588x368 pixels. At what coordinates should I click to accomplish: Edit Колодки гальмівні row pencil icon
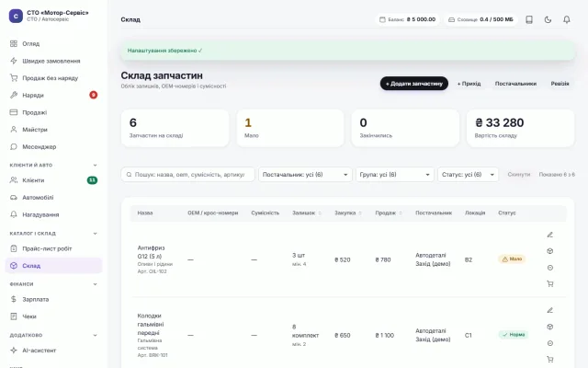[x=549, y=310]
